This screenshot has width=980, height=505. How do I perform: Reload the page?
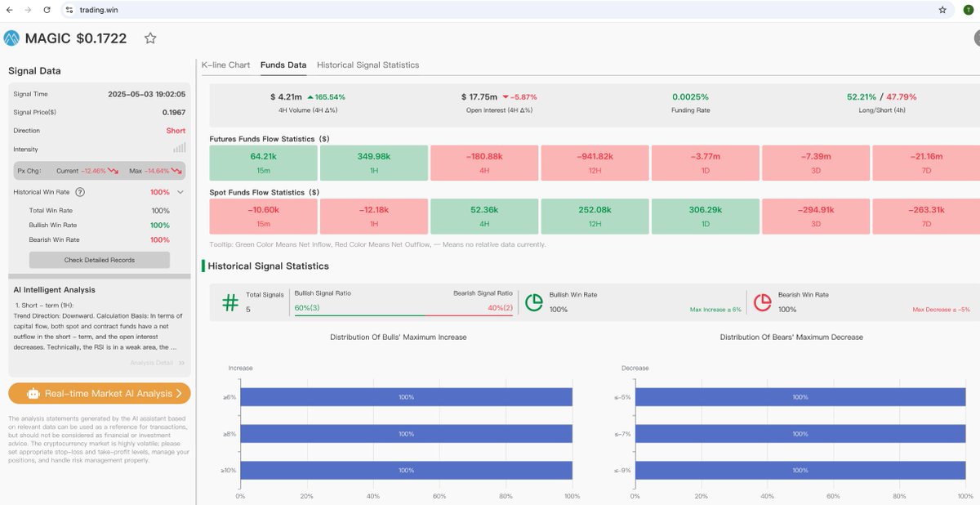coord(47,10)
